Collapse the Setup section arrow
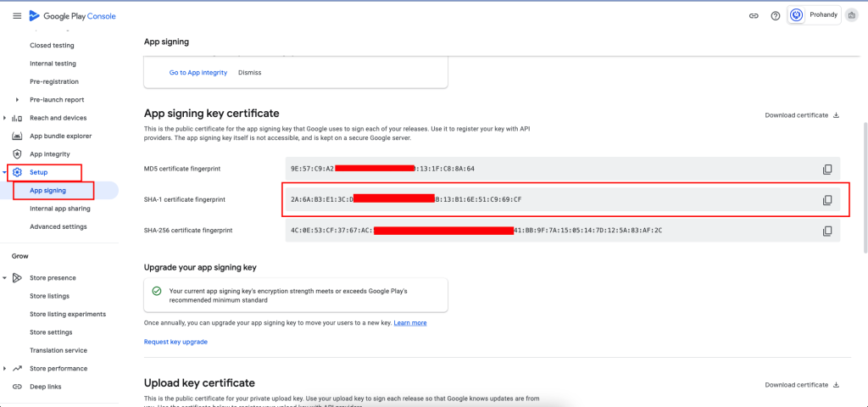 tap(5, 172)
